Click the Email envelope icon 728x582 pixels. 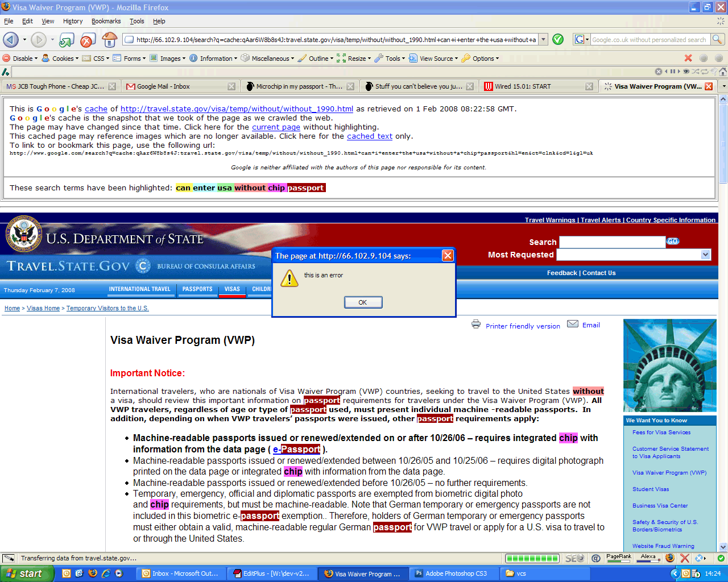click(573, 324)
